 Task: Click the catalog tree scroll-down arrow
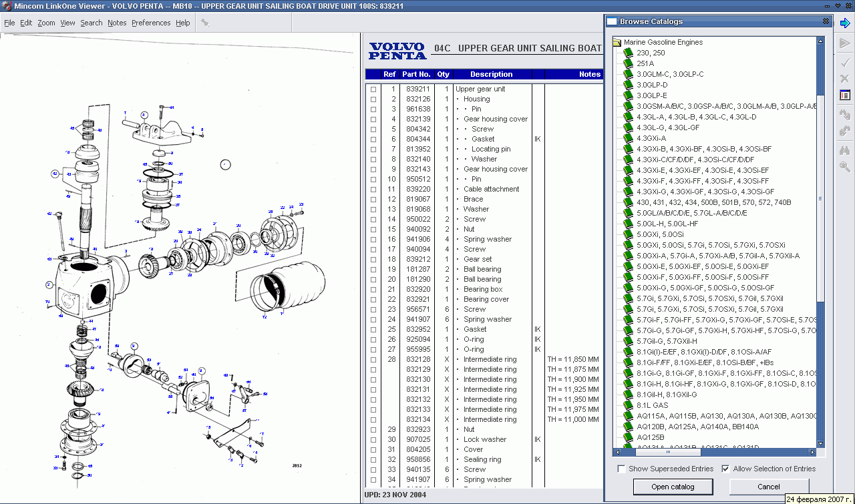point(821,443)
